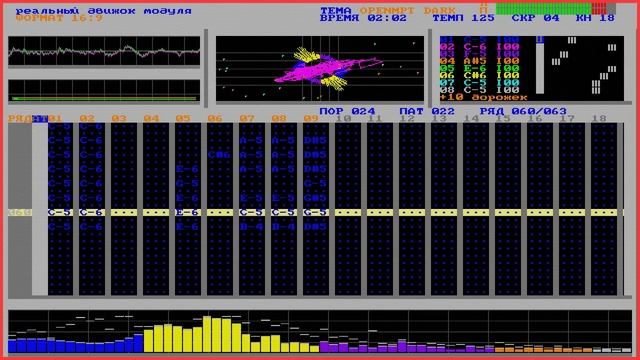The width and height of the screenshot is (640, 360).
Task: Click the ПОР 024 order indicator
Action: [x=347, y=111]
